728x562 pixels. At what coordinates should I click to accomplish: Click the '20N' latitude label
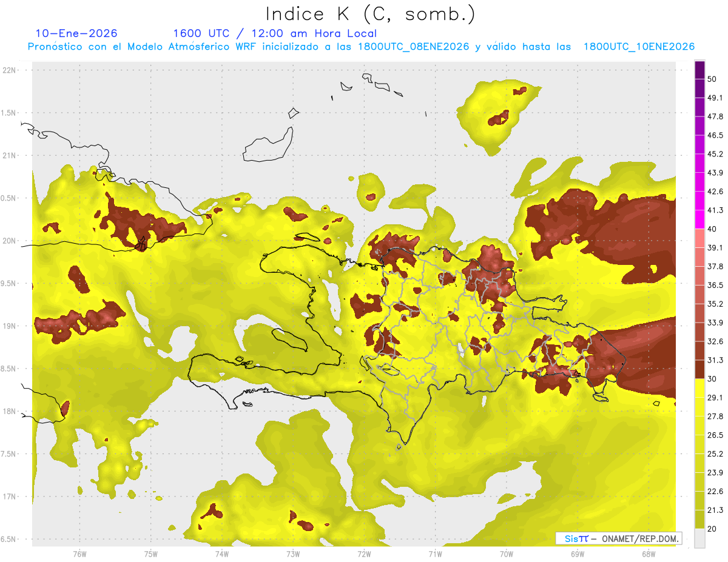click(10, 241)
